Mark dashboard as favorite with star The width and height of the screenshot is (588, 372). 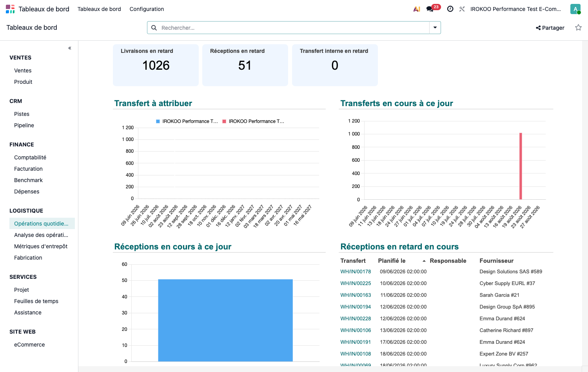pos(578,27)
